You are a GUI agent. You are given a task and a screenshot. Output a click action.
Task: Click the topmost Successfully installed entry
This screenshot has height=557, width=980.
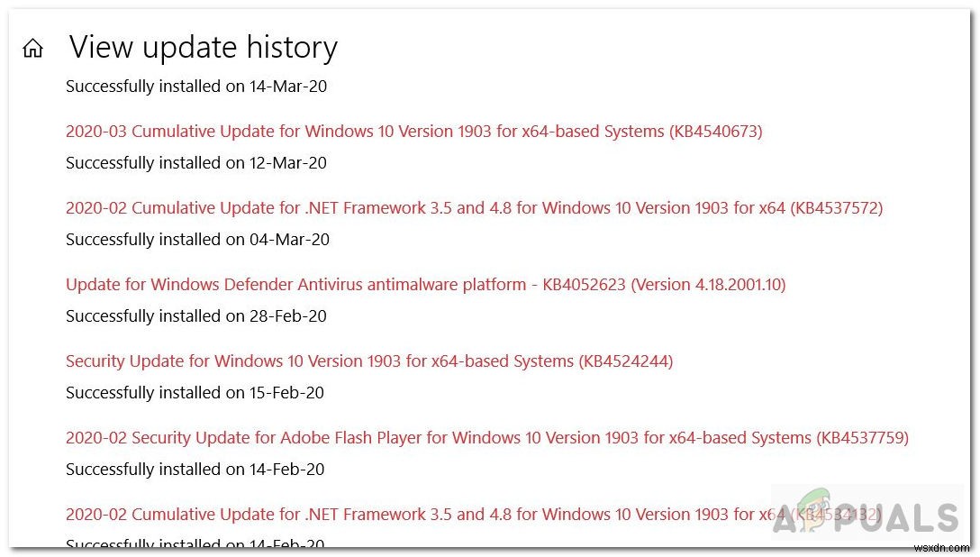point(196,86)
